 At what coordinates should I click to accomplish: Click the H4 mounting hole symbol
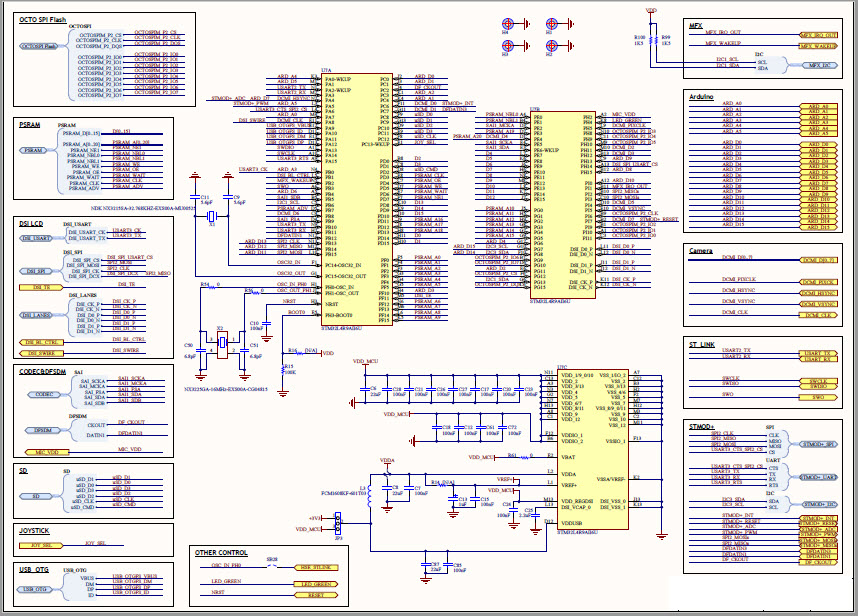tap(507, 25)
